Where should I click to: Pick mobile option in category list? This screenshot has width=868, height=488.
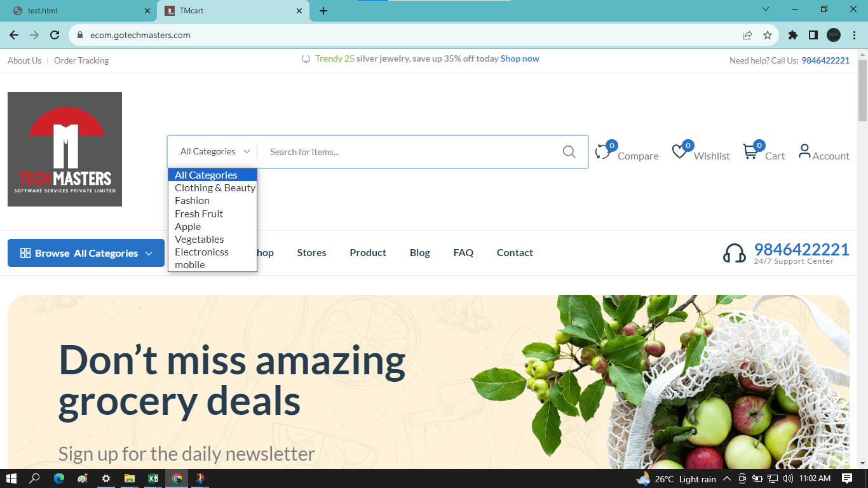(x=189, y=265)
